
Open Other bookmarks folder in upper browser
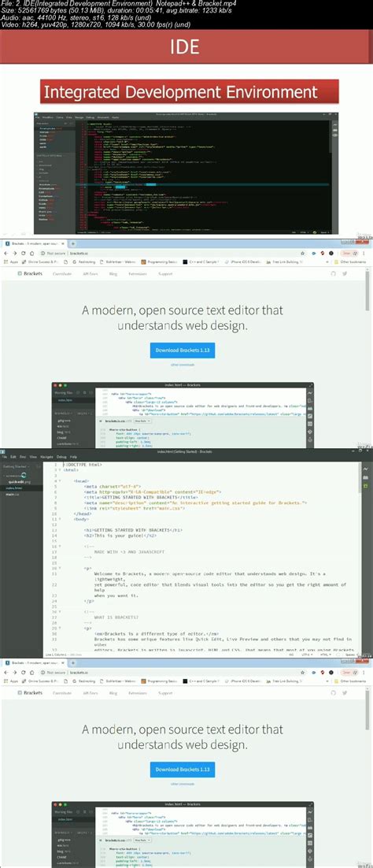tap(349, 263)
